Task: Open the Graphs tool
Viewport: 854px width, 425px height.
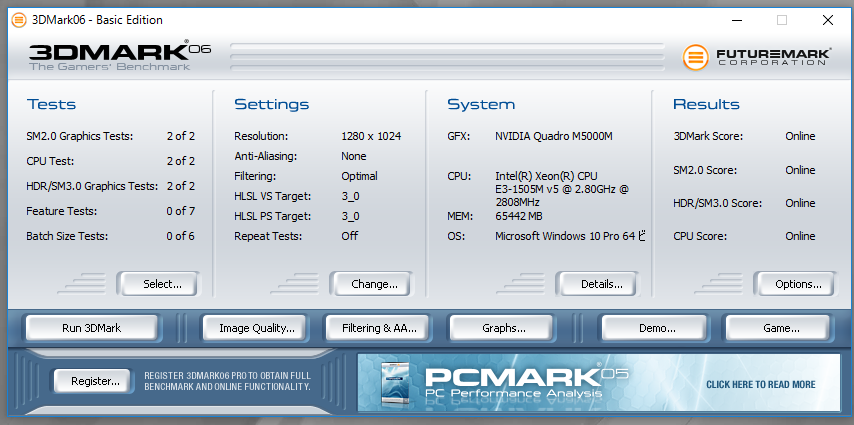Action: pos(501,328)
